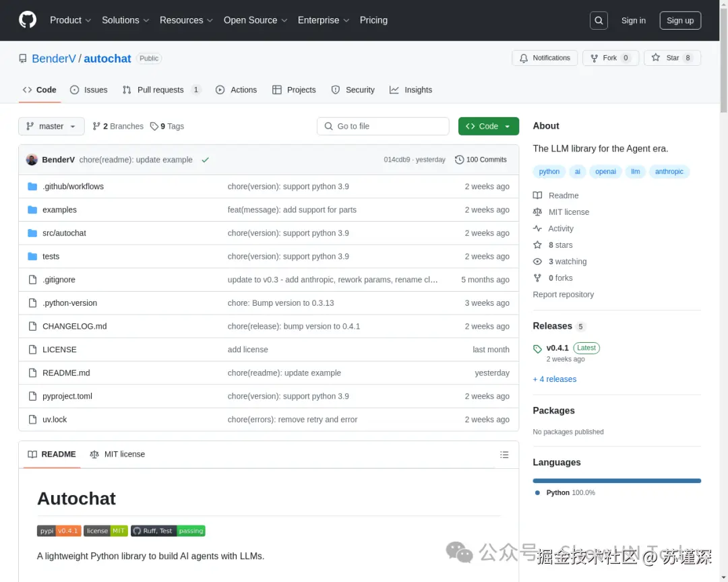The width and height of the screenshot is (728, 582).
Task: Click the .github/workflows folder icon
Action: coord(32,187)
